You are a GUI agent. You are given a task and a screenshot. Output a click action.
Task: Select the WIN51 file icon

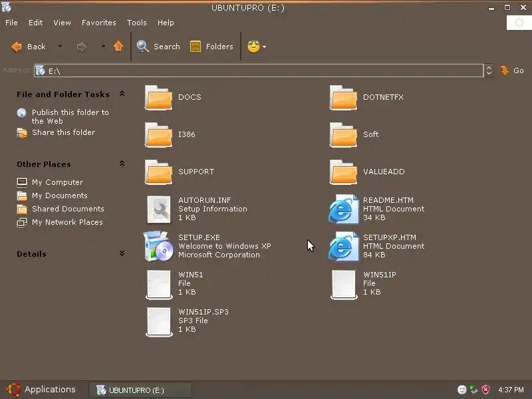(159, 285)
